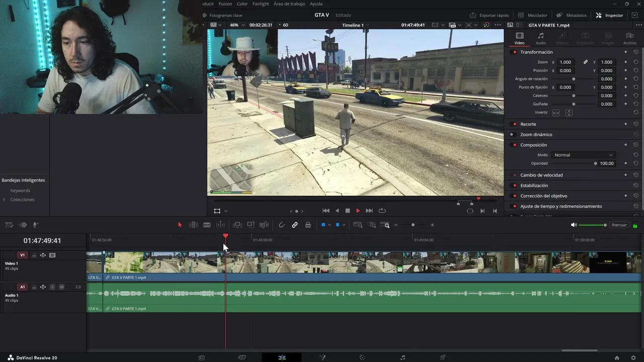Image resolution: width=644 pixels, height=362 pixels.
Task: Toggle the Estabilización enable switch
Action: (x=514, y=186)
